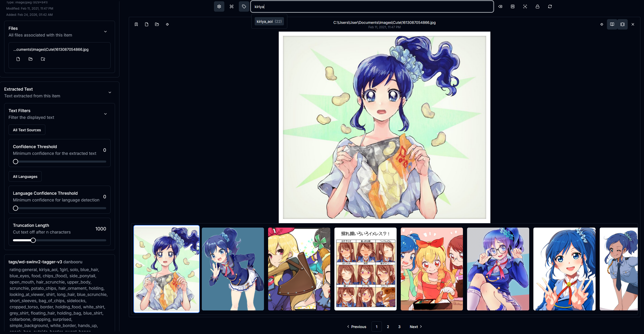The image size is (644, 334).
Task: Go to results page 2
Action: pyautogui.click(x=388, y=327)
